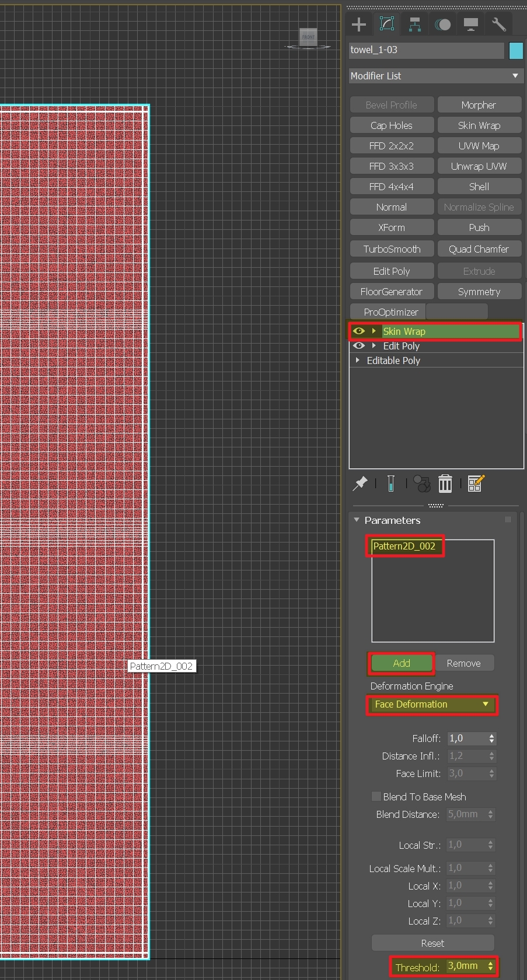Image resolution: width=527 pixels, height=980 pixels.
Task: Click the Pin Stack icon
Action: coord(360,484)
